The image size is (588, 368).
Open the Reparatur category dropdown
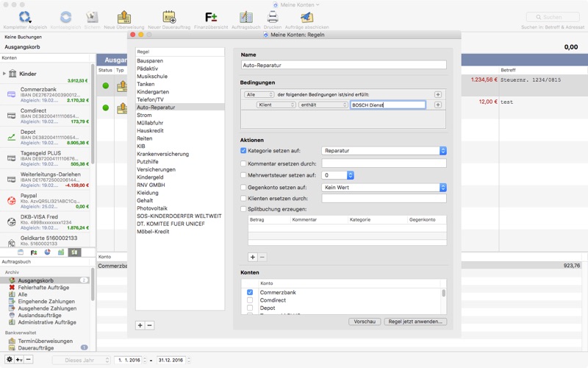click(384, 151)
